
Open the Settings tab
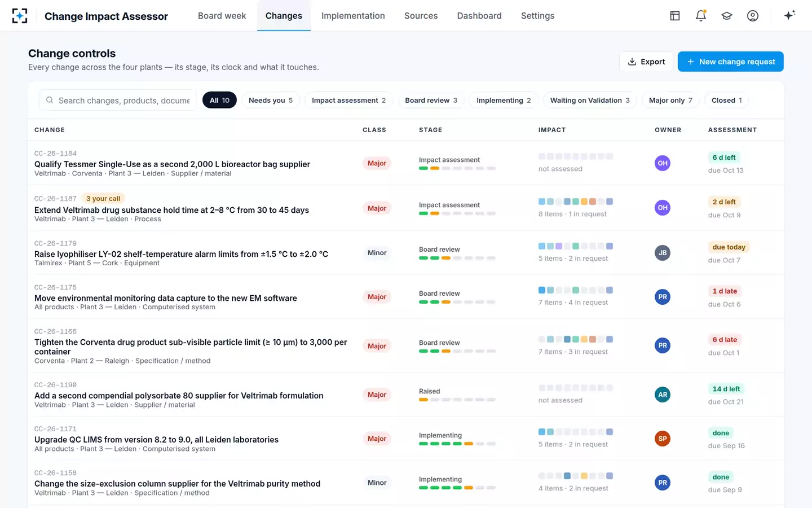pos(537,16)
